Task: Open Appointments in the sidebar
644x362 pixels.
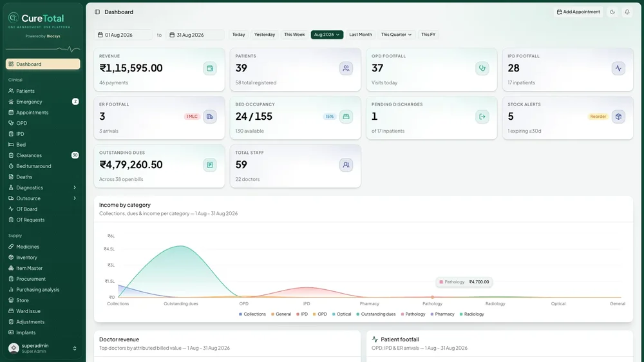Action: tap(43, 112)
